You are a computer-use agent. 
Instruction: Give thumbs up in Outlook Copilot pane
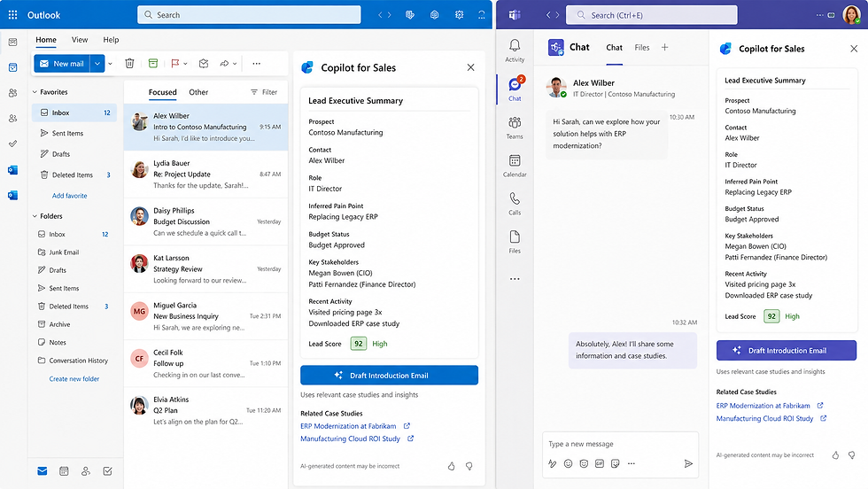coord(451,466)
